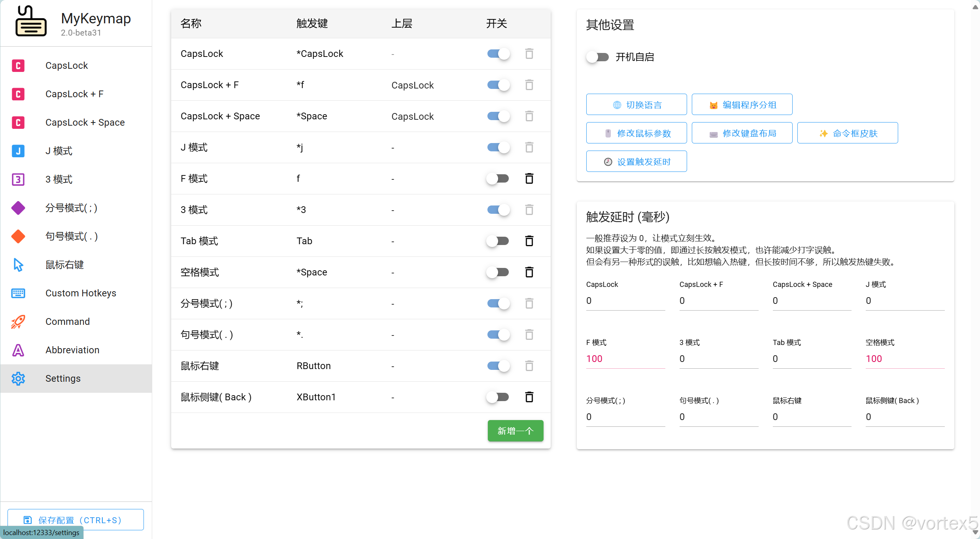The image size is (980, 539).
Task: Click the 分号模式( ; ) row trash icon
Action: (x=529, y=303)
